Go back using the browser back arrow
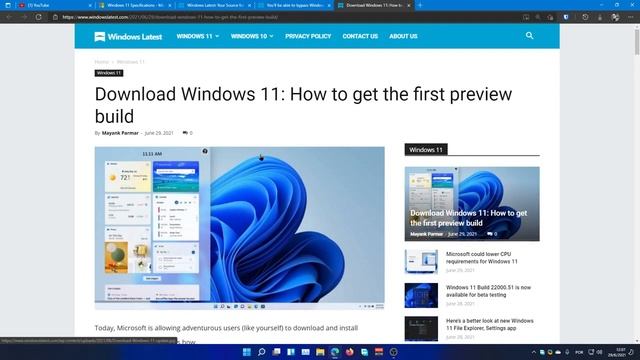 click(9, 17)
